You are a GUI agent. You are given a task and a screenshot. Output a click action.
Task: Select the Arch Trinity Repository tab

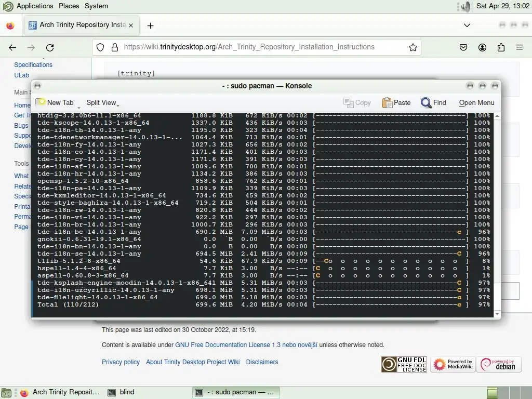[82, 25]
